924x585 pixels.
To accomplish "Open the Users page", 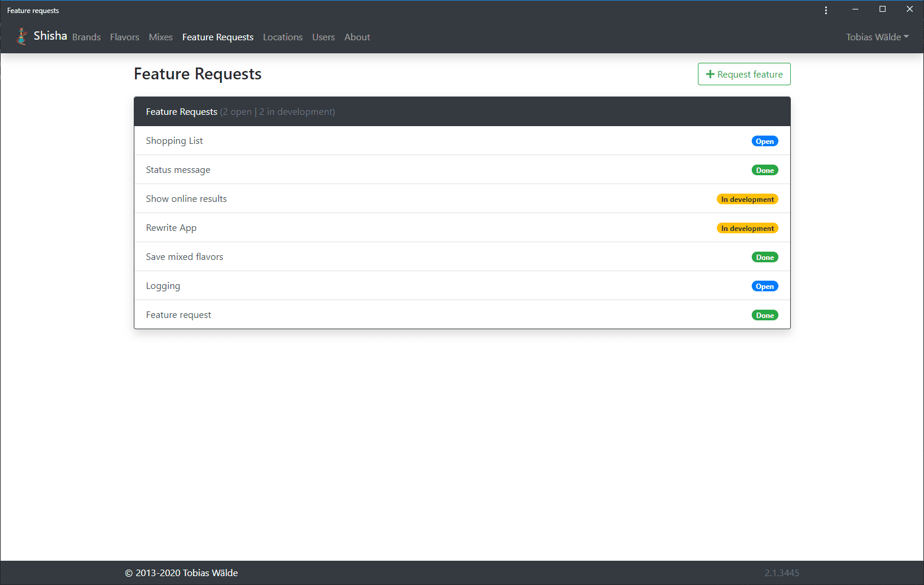I will click(323, 37).
